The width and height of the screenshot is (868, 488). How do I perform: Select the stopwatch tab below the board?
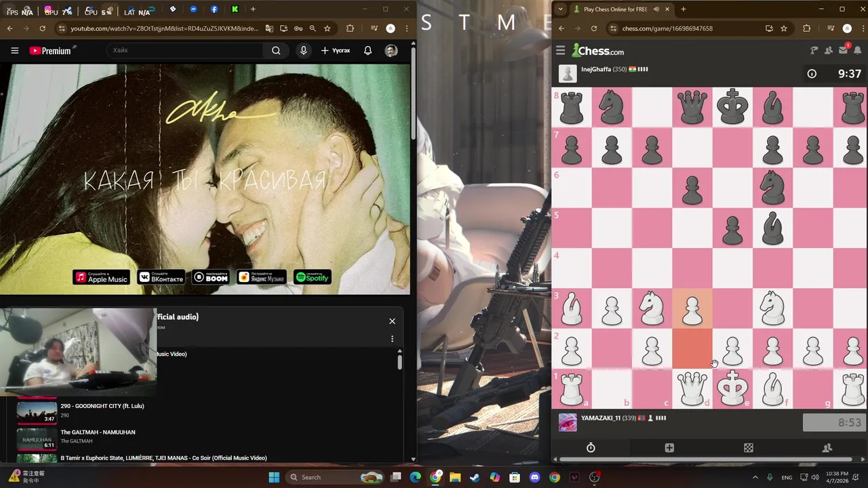pyautogui.click(x=591, y=448)
